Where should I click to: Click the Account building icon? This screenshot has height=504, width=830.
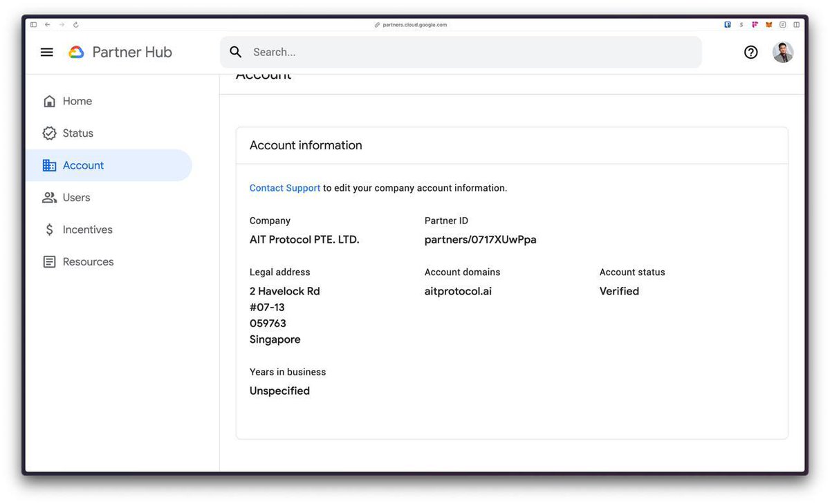pyautogui.click(x=49, y=165)
